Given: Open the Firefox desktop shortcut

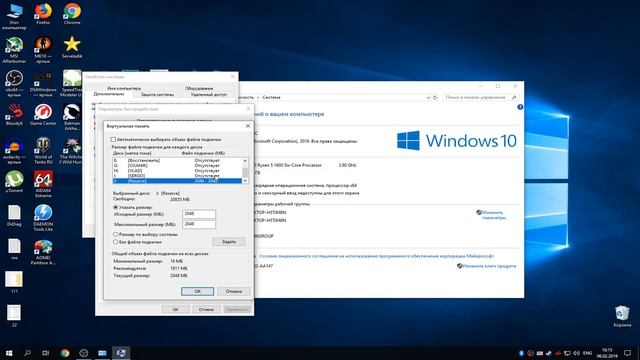Looking at the screenshot, I should (x=43, y=13).
